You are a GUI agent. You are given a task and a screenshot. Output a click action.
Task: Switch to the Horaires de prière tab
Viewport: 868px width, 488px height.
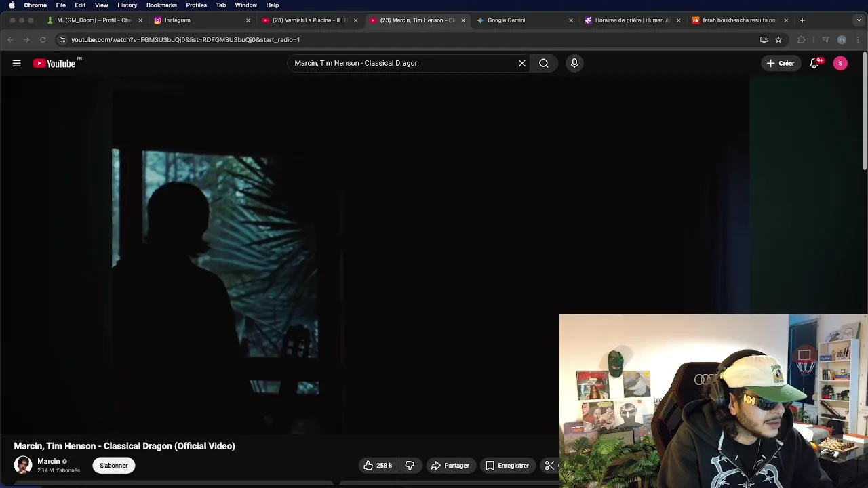631,20
